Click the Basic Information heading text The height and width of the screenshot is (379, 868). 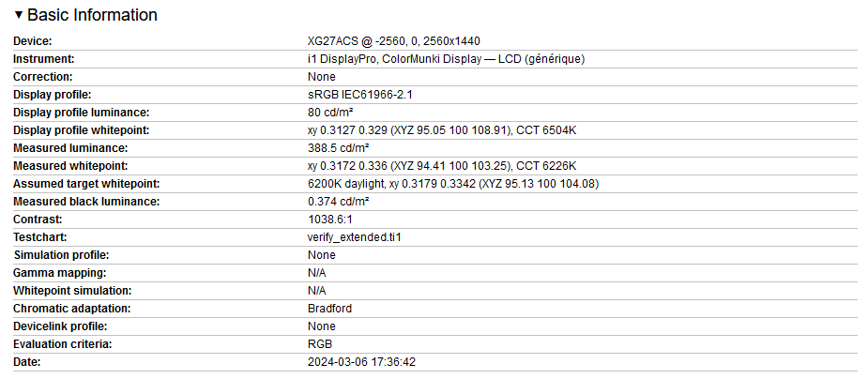click(92, 15)
